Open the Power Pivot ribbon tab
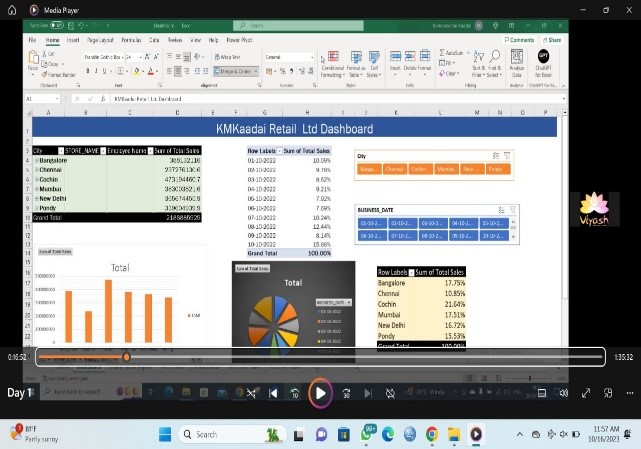The height and width of the screenshot is (449, 641). coord(239,40)
